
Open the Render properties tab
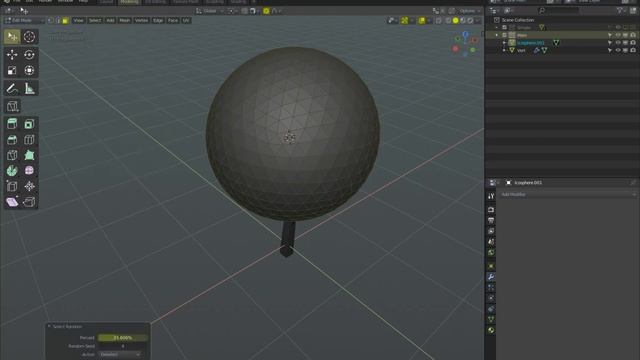(491, 210)
